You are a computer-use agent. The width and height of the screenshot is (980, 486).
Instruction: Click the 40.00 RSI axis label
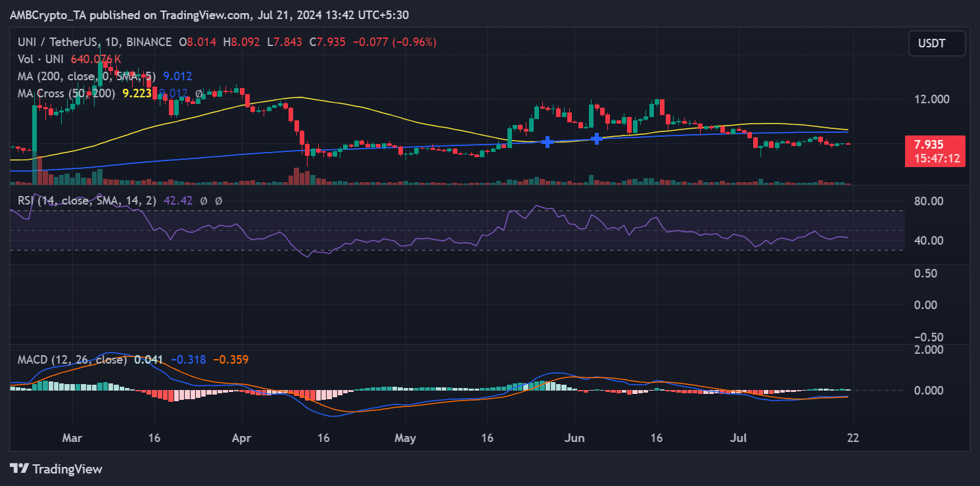930,240
